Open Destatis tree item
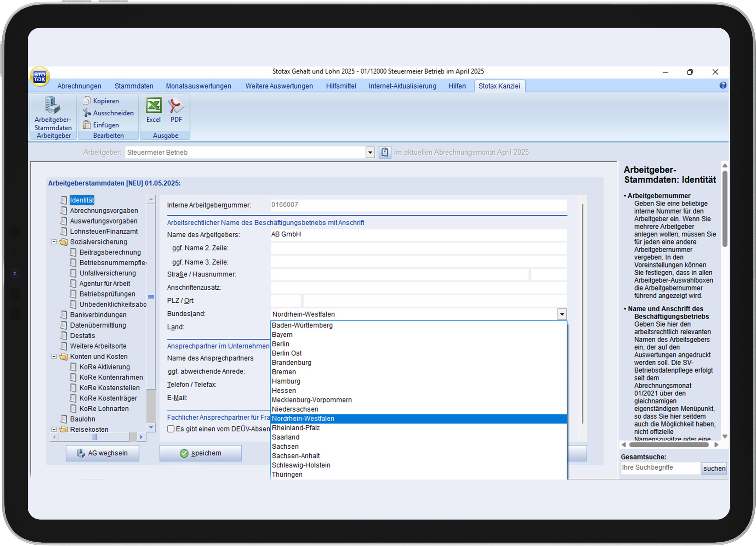Screen dimensions: 756x546 (x=82, y=336)
